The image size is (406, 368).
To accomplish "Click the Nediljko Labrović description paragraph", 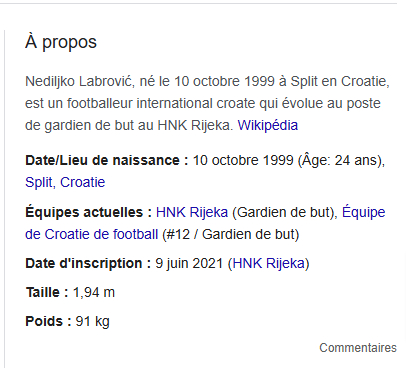I will pos(207,103).
